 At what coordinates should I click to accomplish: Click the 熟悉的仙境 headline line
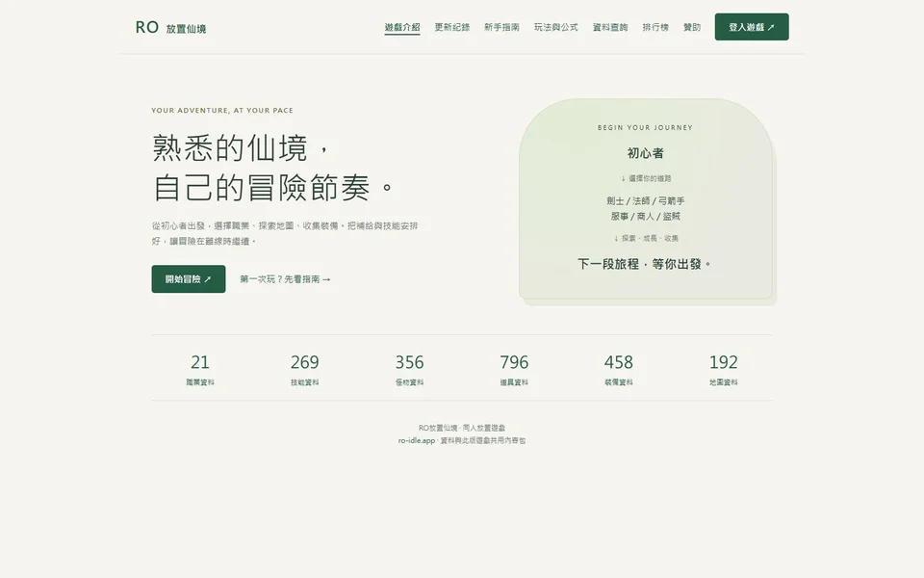click(x=241, y=148)
